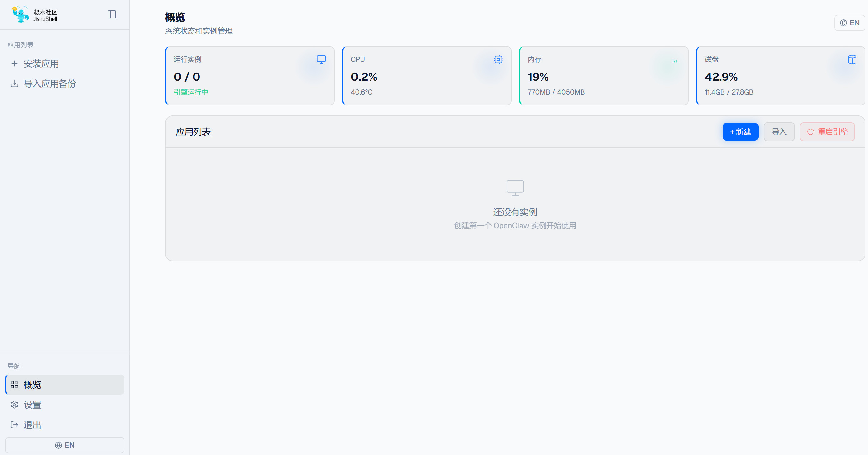The height and width of the screenshot is (455, 868).
Task: Click the 0 / 0 running instances value
Action: 187,77
